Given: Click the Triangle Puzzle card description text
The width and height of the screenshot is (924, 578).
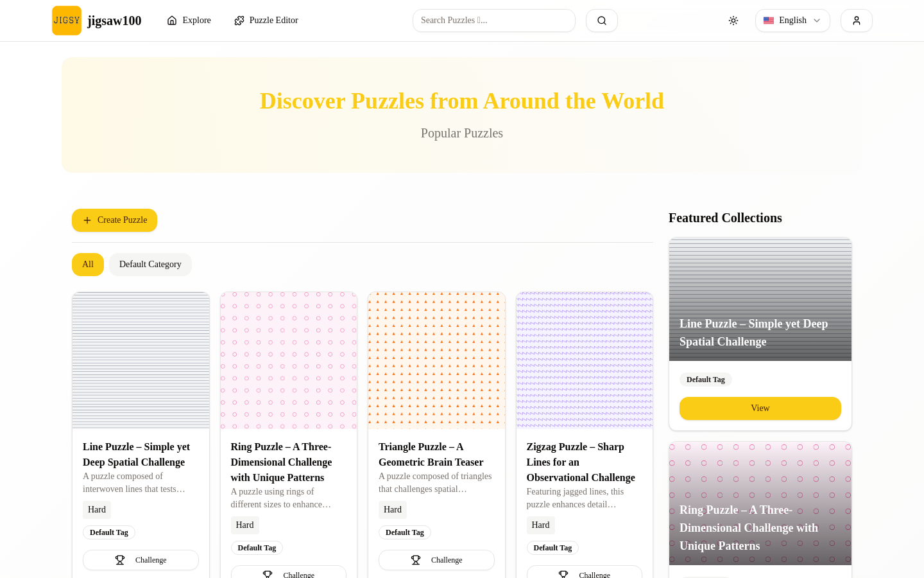Looking at the screenshot, I should coord(435,482).
